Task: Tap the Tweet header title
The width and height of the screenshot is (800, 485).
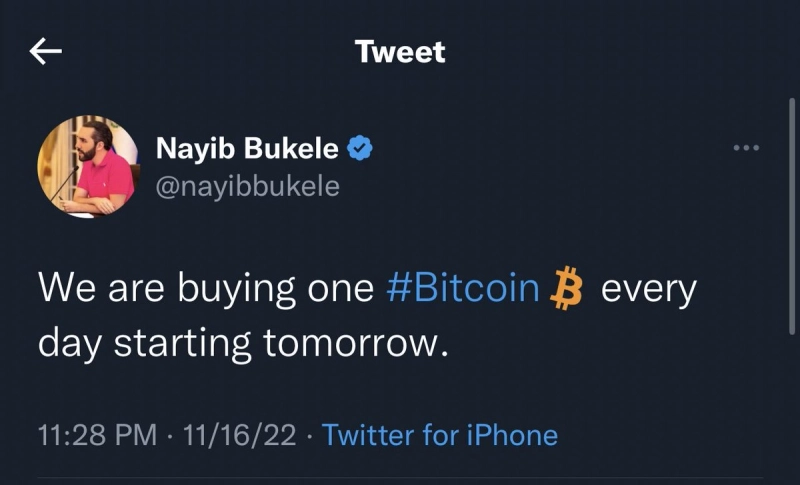Action: [x=400, y=52]
